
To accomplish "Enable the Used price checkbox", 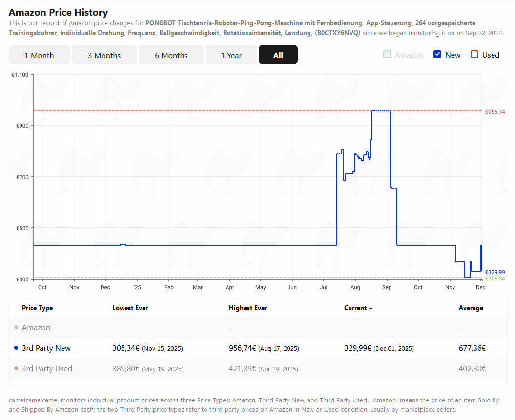I will coord(474,55).
